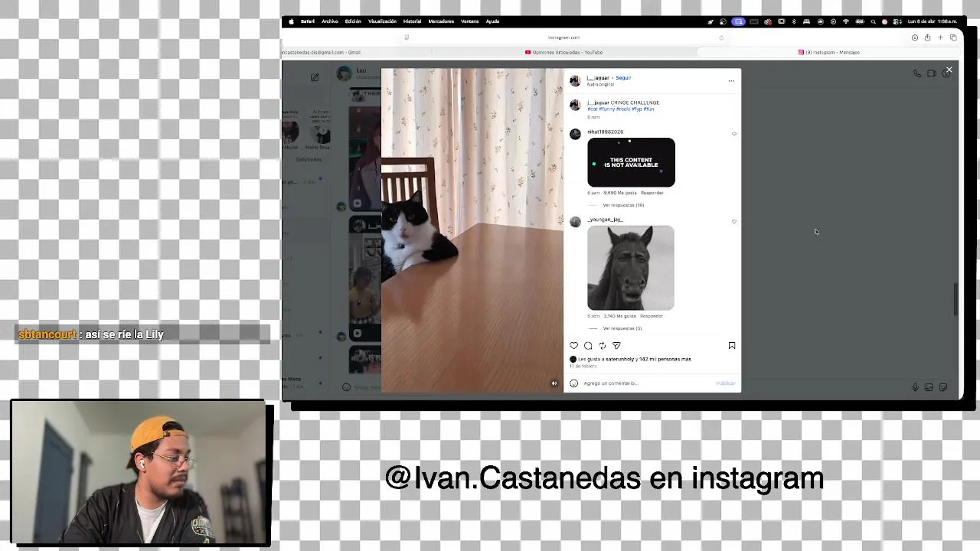Screen dimensions: 980x551
Task: Show Safari tab overview
Action: (x=953, y=37)
